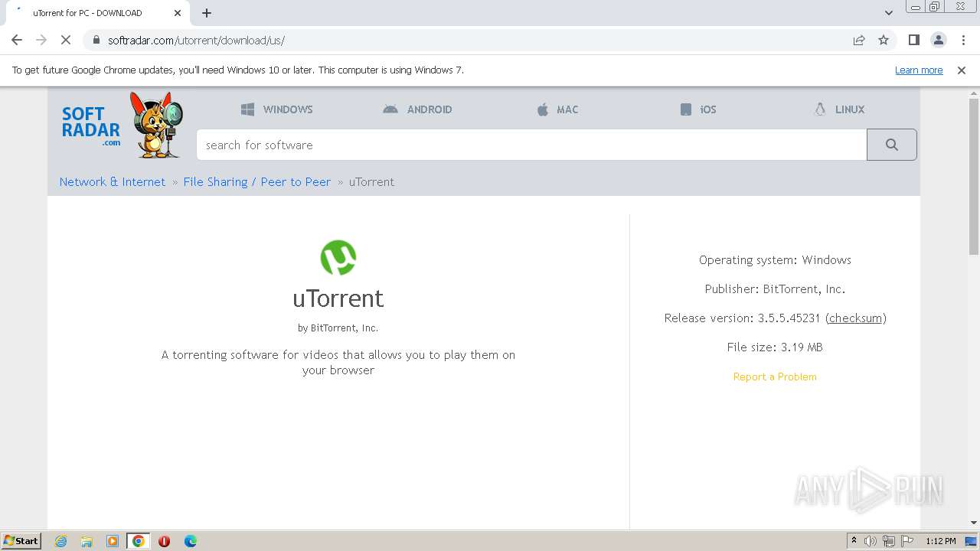
Task: Open the Chrome side panel
Action: (x=913, y=41)
